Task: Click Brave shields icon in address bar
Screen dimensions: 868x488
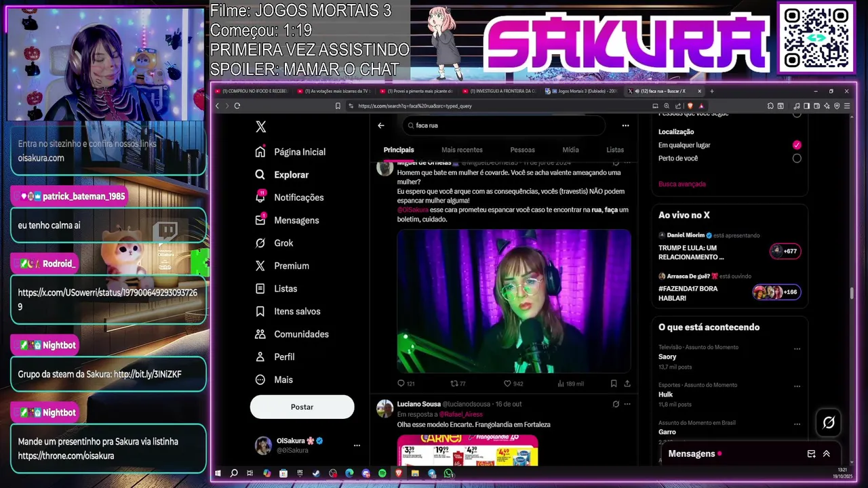Action: pyautogui.click(x=690, y=106)
